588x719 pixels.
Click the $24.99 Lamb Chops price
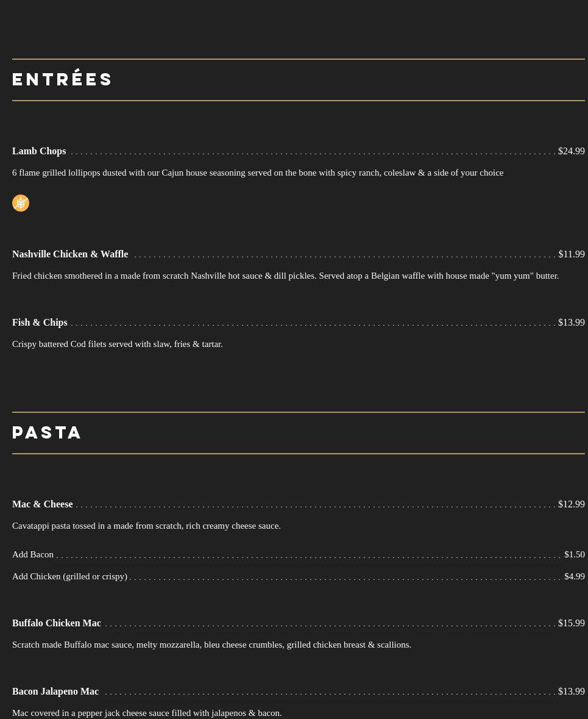click(x=571, y=151)
